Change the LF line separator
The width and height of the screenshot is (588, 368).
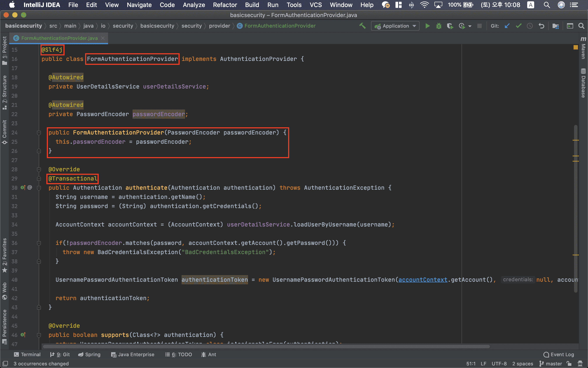(483, 363)
